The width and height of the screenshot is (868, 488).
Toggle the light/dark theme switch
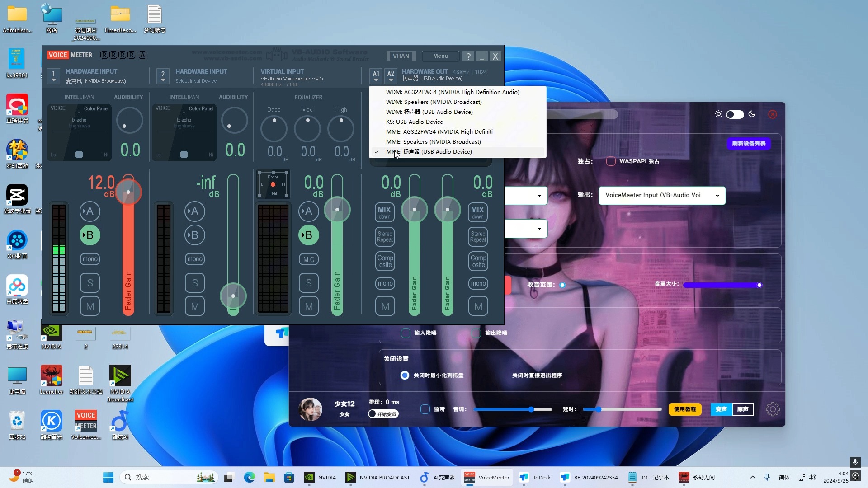pyautogui.click(x=735, y=114)
